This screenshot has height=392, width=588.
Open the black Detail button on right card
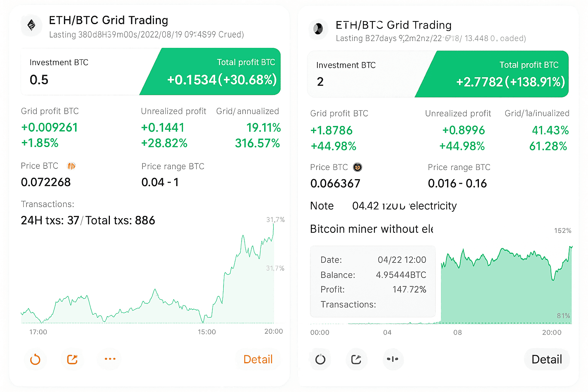pos(547,359)
